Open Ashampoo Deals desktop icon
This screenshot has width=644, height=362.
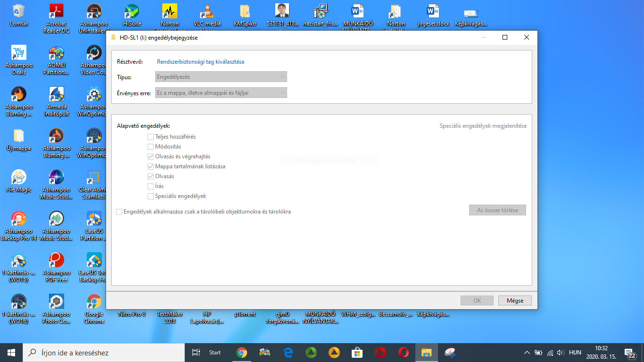tap(19, 60)
